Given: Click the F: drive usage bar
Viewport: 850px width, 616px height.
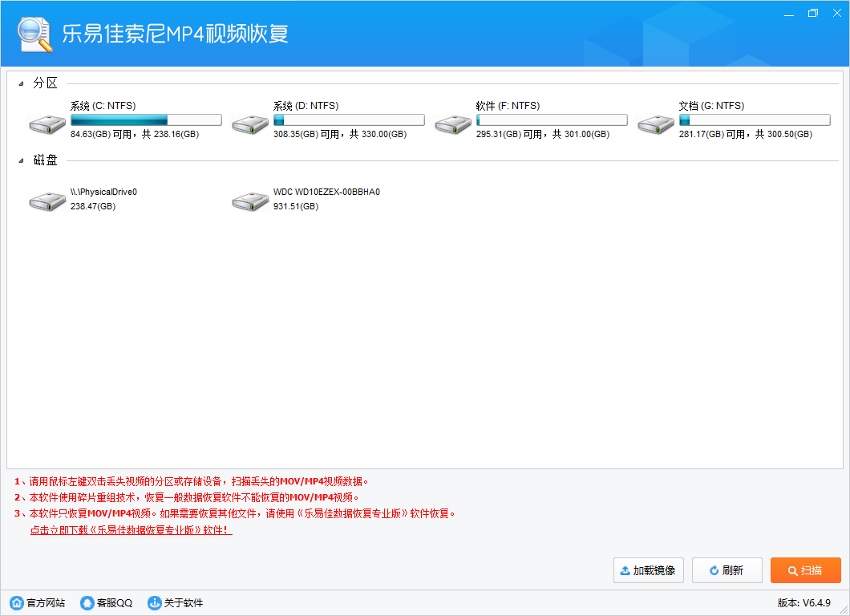Looking at the screenshot, I should point(552,120).
